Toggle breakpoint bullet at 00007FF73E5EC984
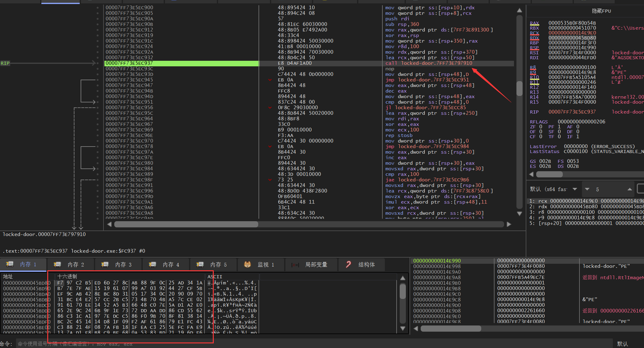The image size is (644, 348). coord(98,169)
